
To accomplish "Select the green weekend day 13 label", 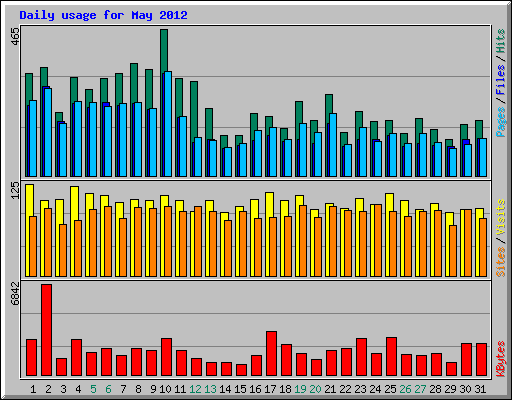I will [x=210, y=389].
